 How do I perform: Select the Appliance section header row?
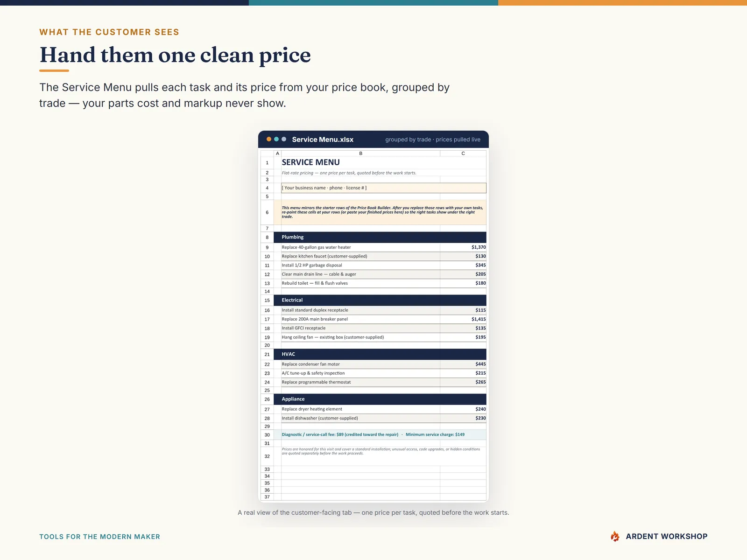pos(380,399)
